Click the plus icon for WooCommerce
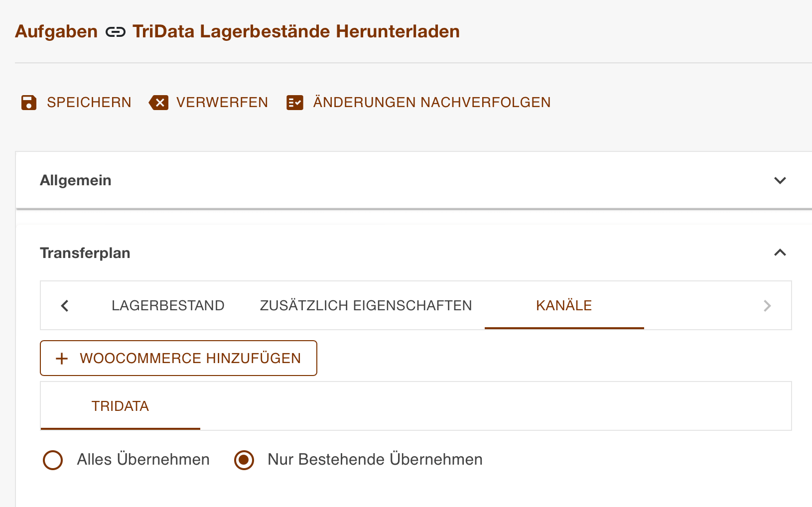The width and height of the screenshot is (812, 507). click(62, 359)
